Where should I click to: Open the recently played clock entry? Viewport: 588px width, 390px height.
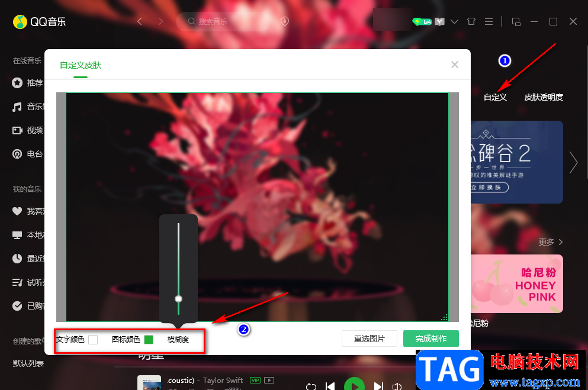pos(28,259)
